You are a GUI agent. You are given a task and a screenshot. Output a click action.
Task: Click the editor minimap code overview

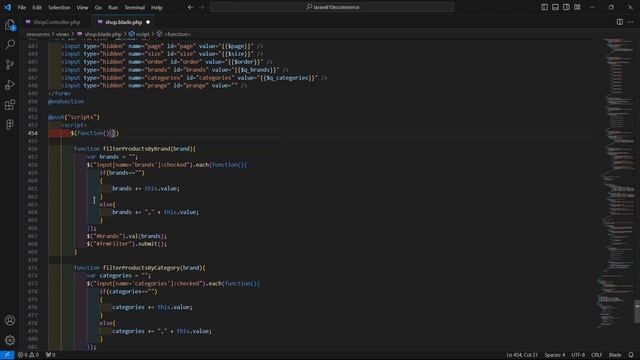click(616, 184)
